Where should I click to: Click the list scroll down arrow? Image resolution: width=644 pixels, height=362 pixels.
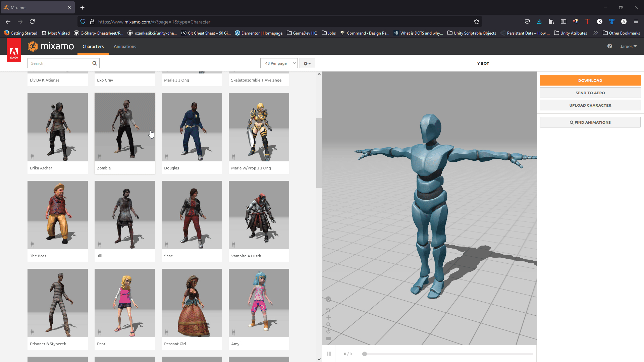click(319, 359)
